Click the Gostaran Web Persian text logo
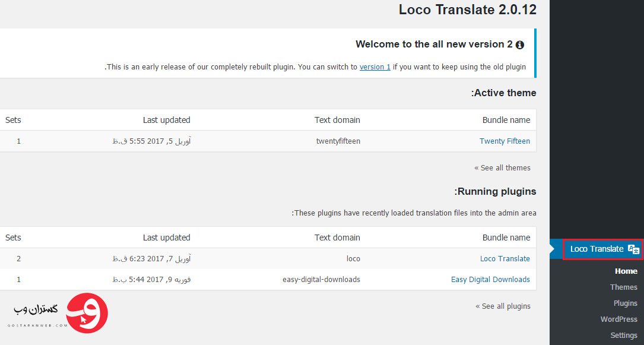Screen dimensions: 644x345 [36, 312]
